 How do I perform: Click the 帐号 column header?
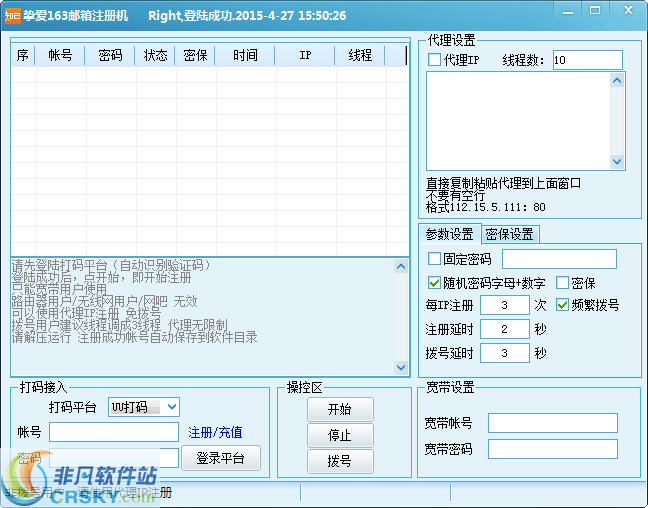pyautogui.click(x=60, y=55)
